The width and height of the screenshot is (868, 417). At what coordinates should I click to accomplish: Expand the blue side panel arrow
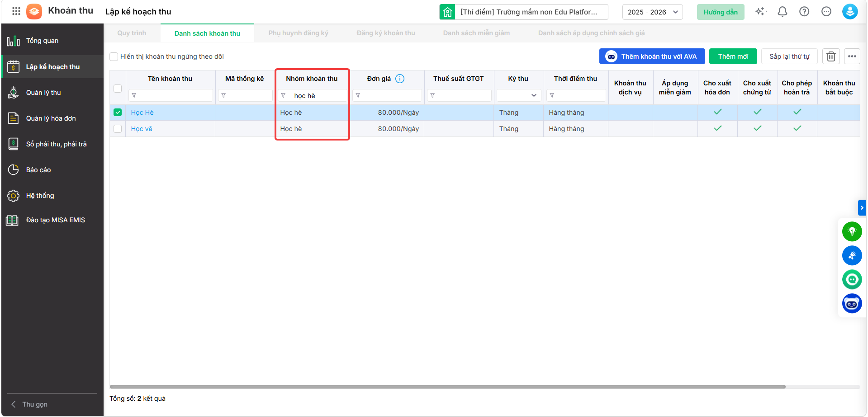click(862, 208)
